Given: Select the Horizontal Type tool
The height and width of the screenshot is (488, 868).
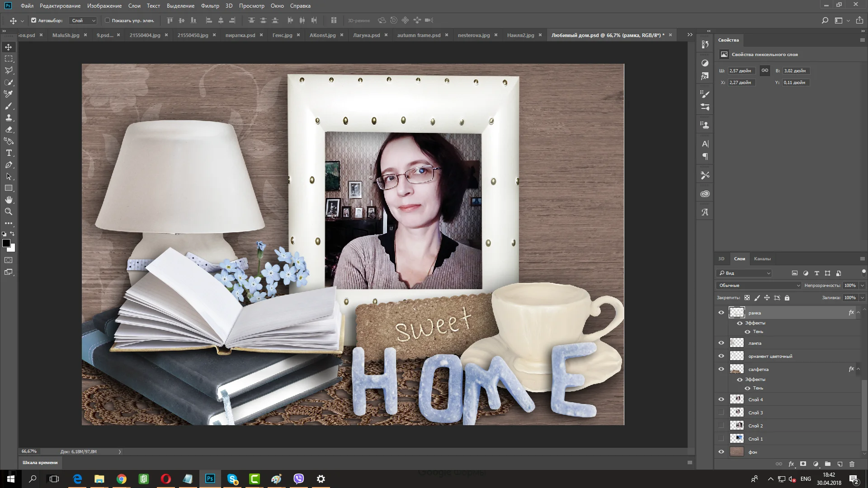Looking at the screenshot, I should click(9, 153).
